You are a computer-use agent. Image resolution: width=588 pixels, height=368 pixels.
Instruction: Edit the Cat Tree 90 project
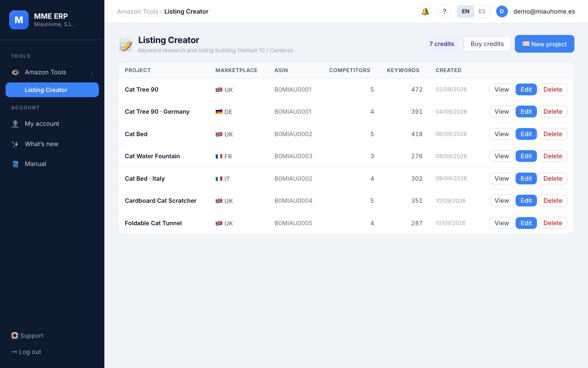(526, 89)
